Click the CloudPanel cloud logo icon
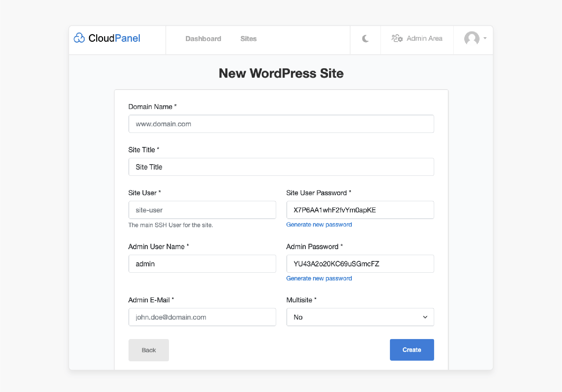The image size is (562, 392). point(79,38)
